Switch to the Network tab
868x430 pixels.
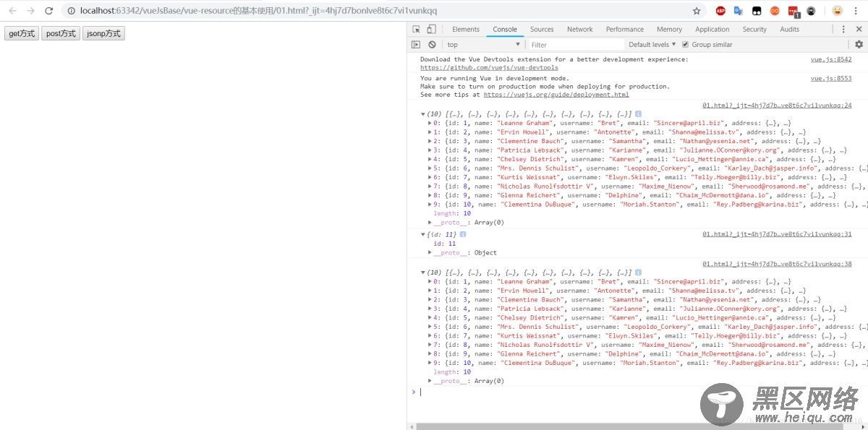(579, 29)
